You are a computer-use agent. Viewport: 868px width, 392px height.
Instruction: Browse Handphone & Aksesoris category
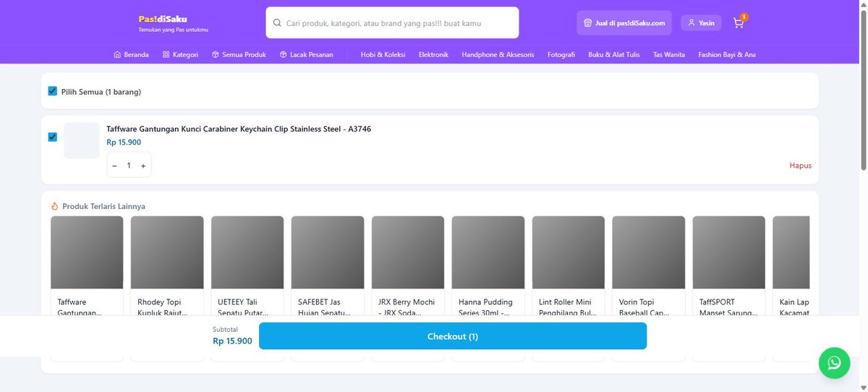(x=498, y=54)
